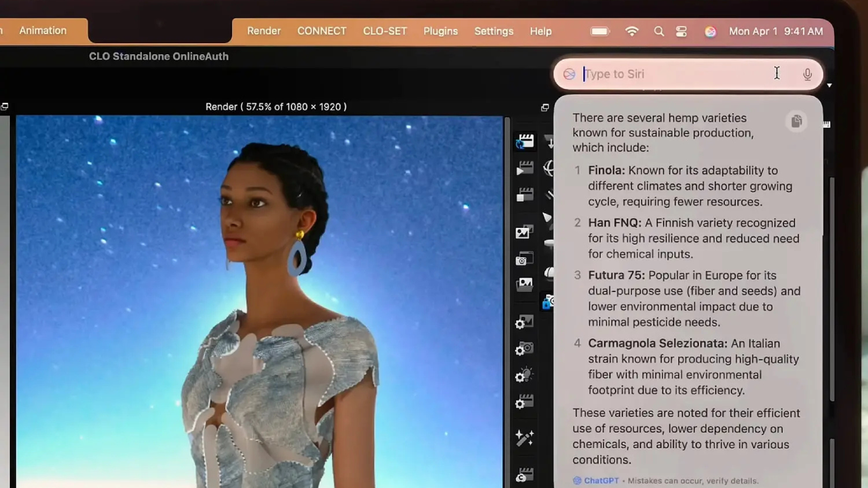868x488 pixels.
Task: Expand the arrow below the menu bar
Action: click(829, 85)
